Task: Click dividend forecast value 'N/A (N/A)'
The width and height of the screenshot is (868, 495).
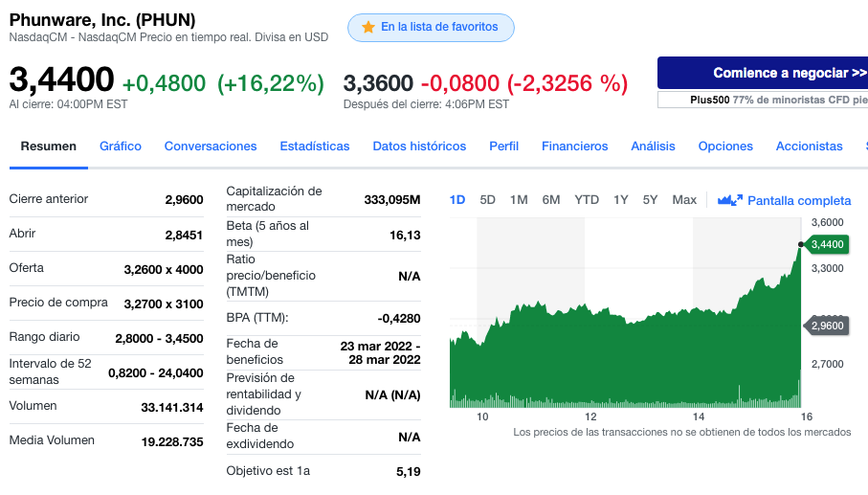Action: coord(393,395)
